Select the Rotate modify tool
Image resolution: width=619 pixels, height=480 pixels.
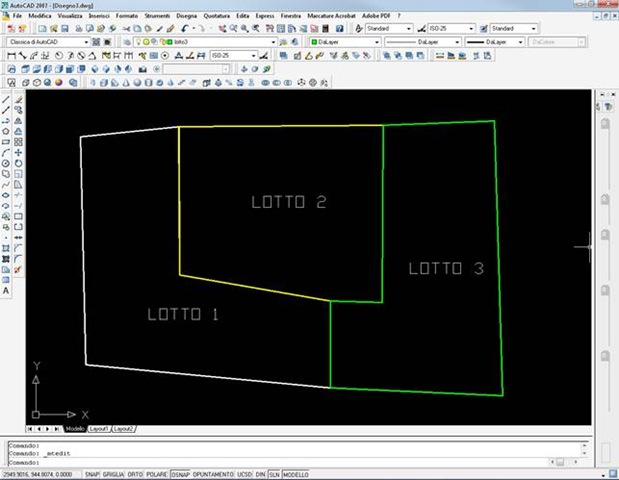click(x=18, y=163)
